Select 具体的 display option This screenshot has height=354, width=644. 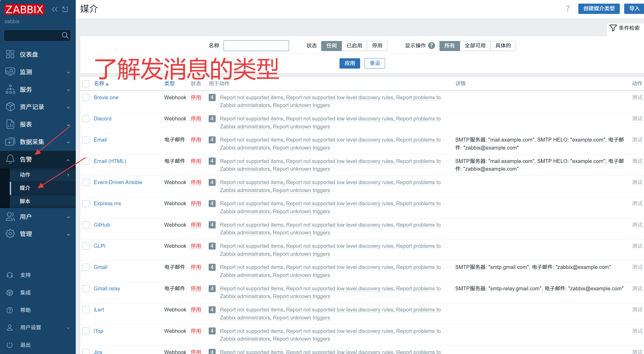tap(503, 46)
